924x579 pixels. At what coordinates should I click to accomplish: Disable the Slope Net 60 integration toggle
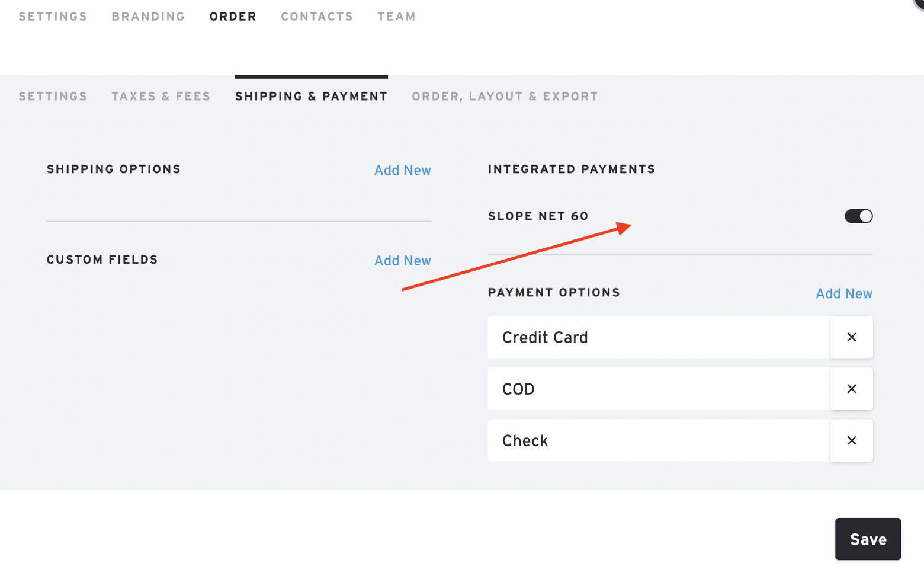(858, 216)
